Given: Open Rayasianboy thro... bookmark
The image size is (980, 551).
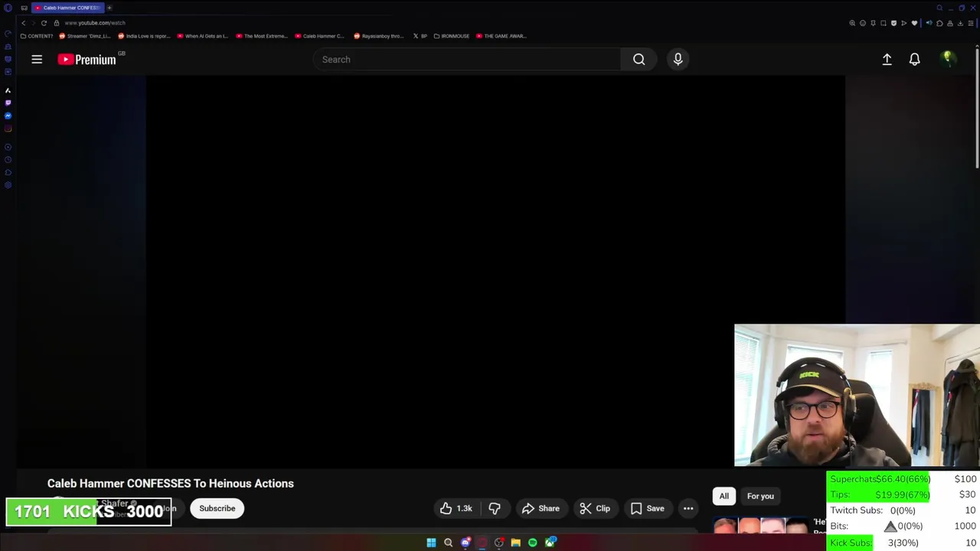Looking at the screenshot, I should coord(379,36).
